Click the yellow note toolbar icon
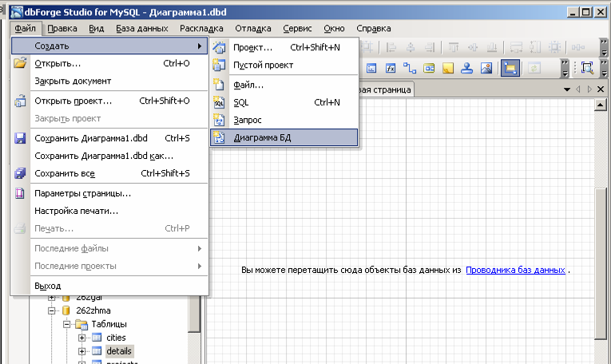The image size is (611, 364). (448, 68)
